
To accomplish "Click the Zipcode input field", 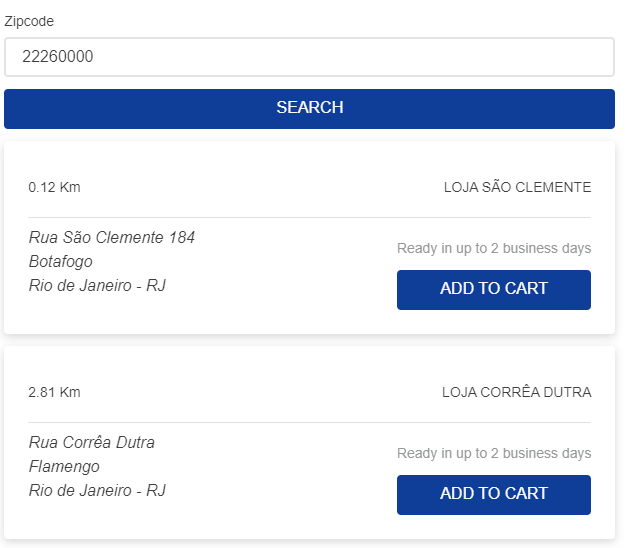I will [x=309, y=57].
